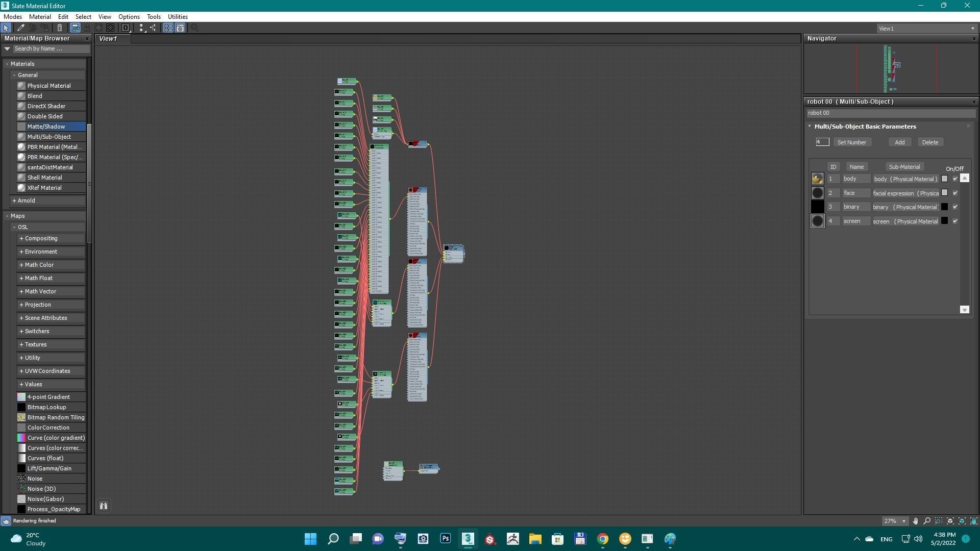980x551 pixels.
Task: Click the Zoom Region Tool icon
Action: [x=939, y=521]
